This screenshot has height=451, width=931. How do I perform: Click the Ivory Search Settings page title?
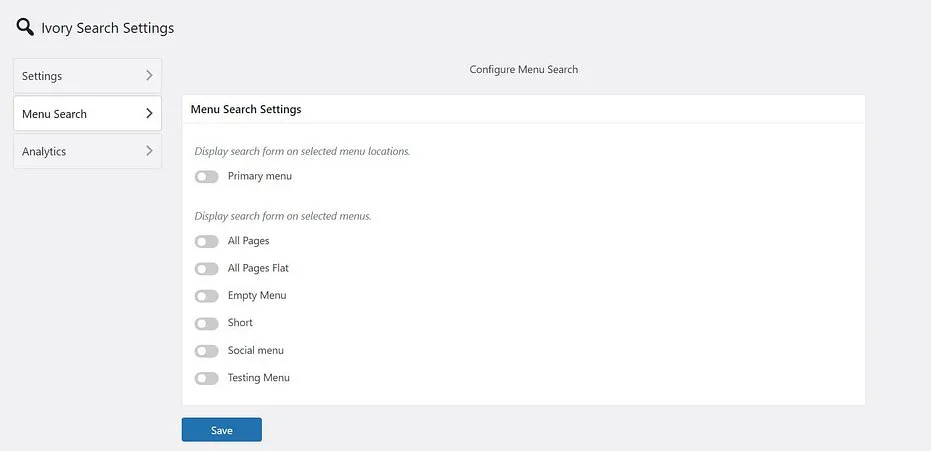pos(107,28)
